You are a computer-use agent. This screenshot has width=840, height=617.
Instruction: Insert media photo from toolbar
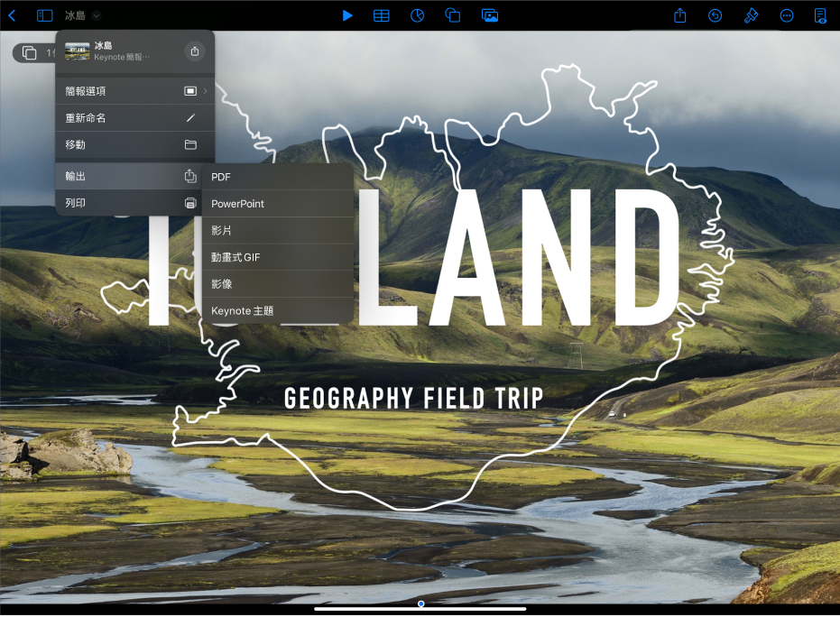[x=490, y=15]
